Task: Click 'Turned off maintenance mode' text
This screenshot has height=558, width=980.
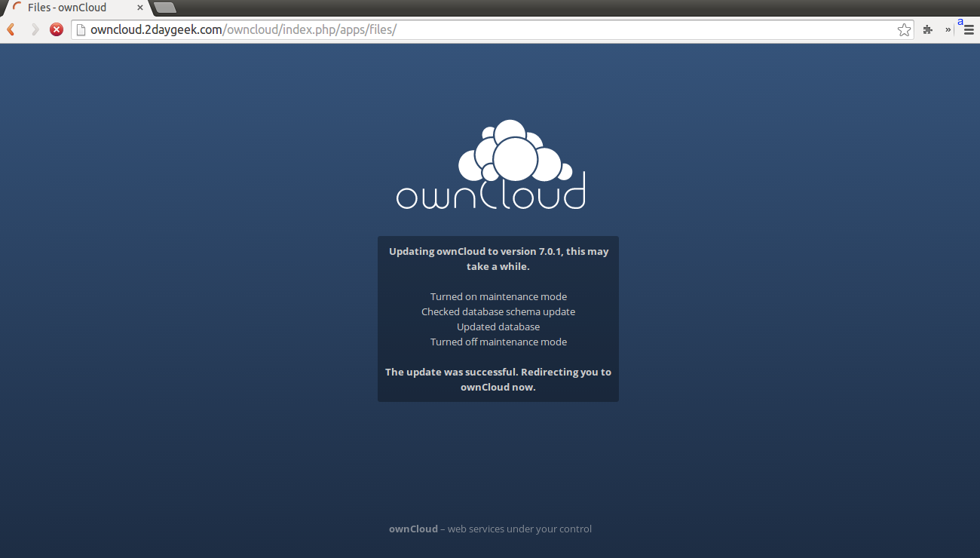Action: (x=498, y=342)
